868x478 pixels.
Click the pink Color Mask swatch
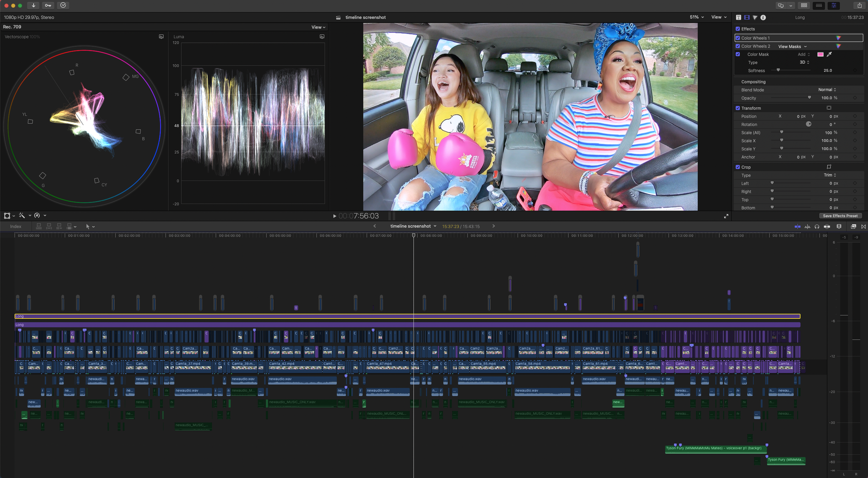[820, 54]
